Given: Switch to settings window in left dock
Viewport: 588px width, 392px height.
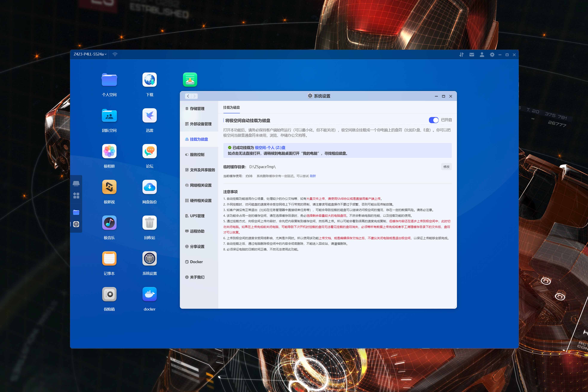Looking at the screenshot, I should 76,224.
